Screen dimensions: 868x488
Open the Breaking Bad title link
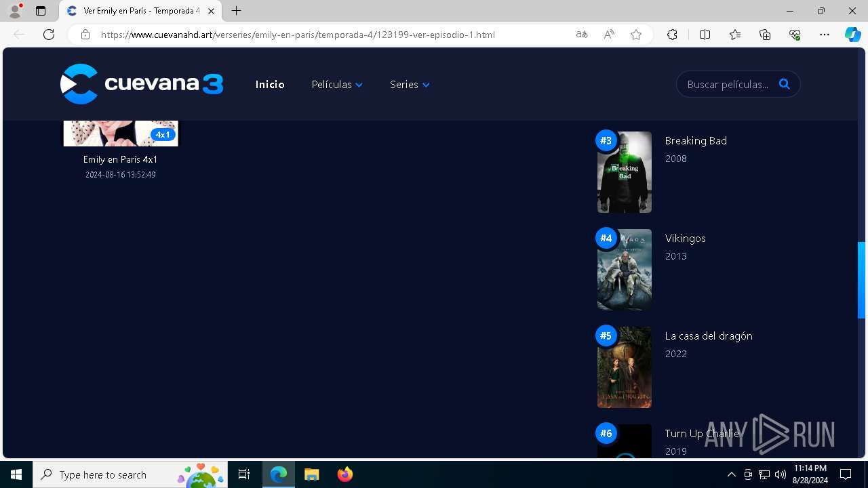tap(696, 141)
